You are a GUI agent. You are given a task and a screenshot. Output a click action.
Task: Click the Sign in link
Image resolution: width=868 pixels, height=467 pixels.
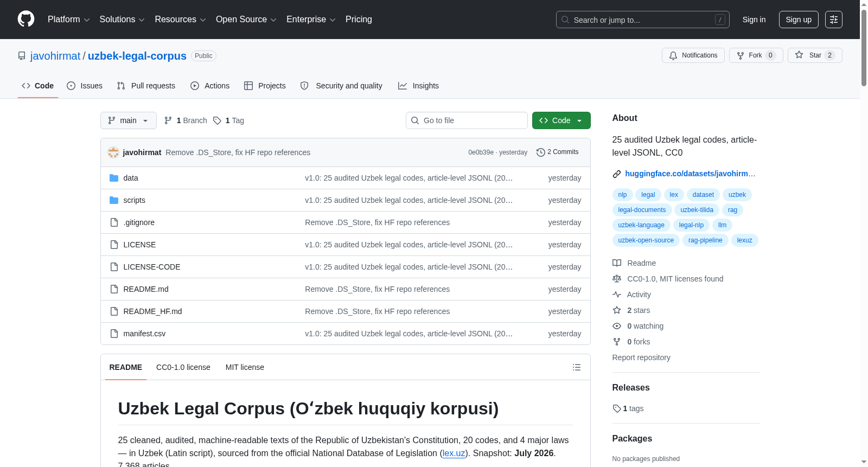coord(754,20)
